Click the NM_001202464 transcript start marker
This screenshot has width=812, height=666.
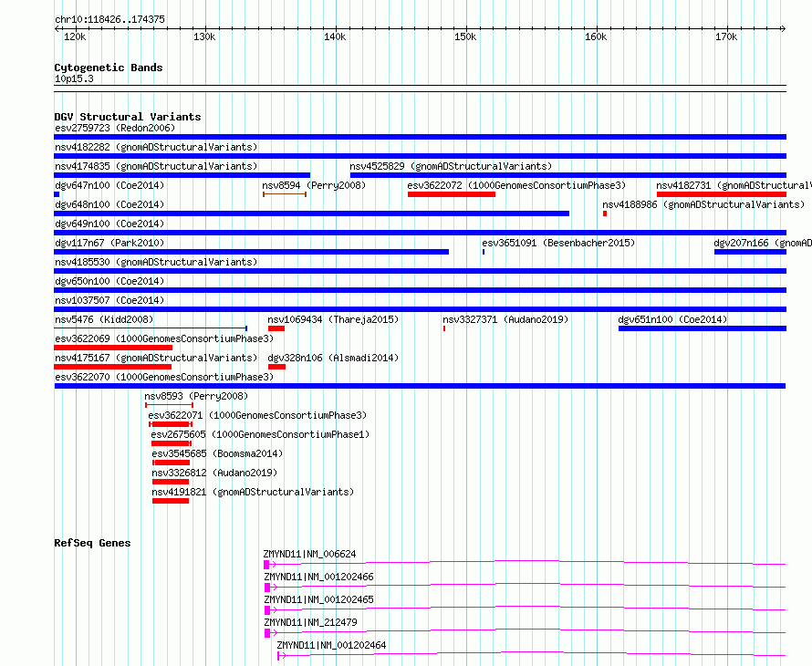click(x=280, y=656)
